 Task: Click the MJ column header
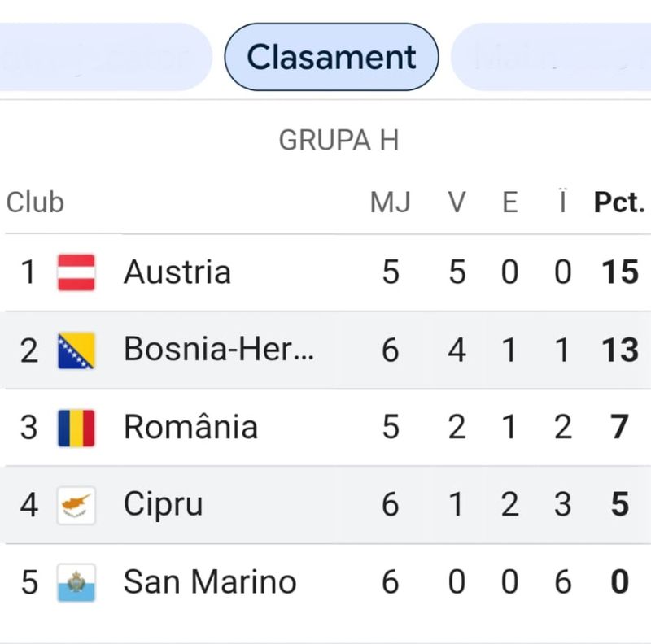click(391, 202)
